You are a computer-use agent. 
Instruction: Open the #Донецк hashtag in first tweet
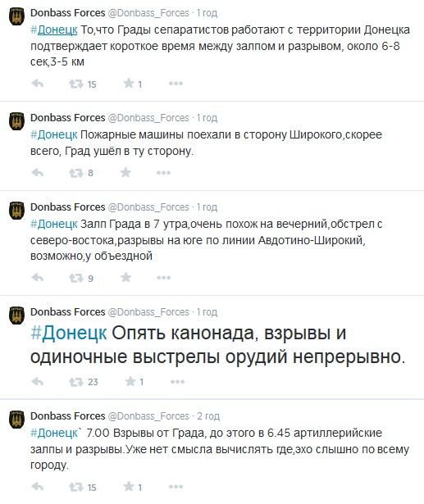click(54, 30)
